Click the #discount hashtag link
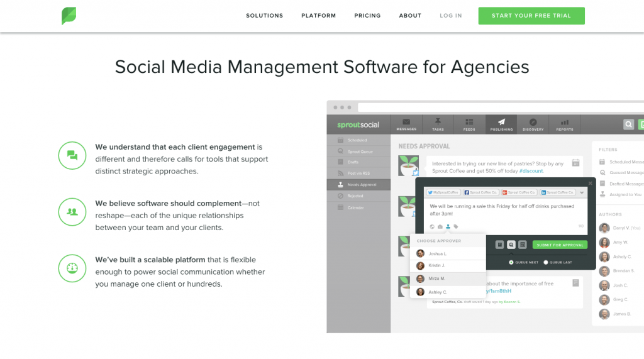The width and height of the screenshot is (644, 359). click(531, 171)
